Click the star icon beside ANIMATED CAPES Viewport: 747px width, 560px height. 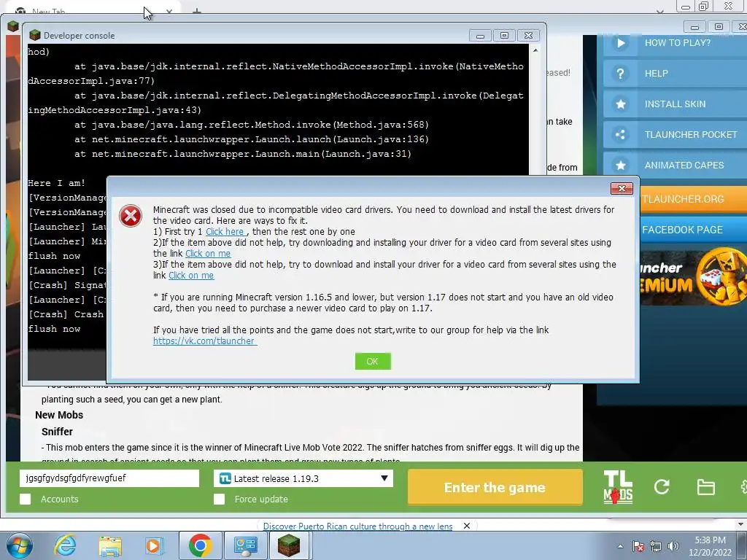(620, 166)
